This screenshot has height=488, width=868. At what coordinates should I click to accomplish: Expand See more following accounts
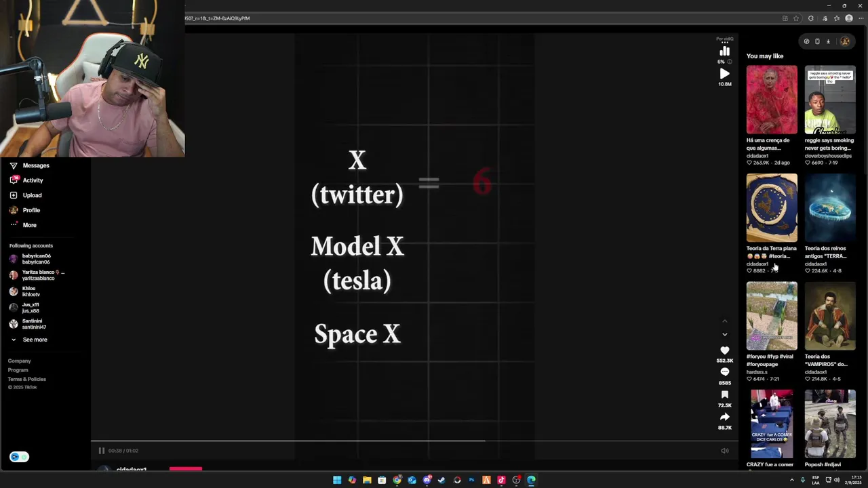(x=28, y=340)
